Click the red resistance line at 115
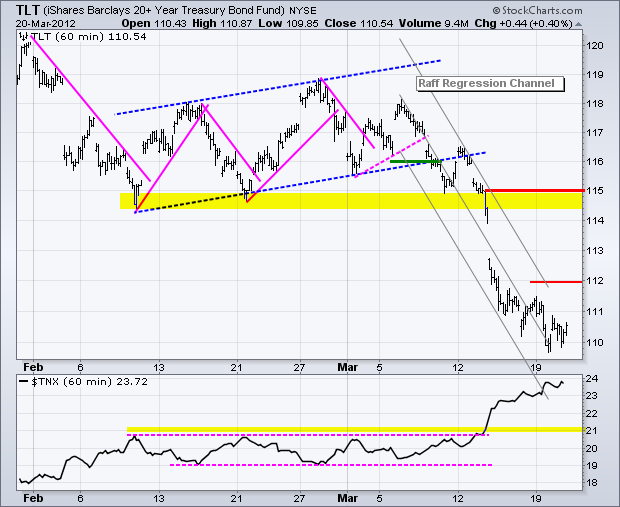 pos(535,191)
